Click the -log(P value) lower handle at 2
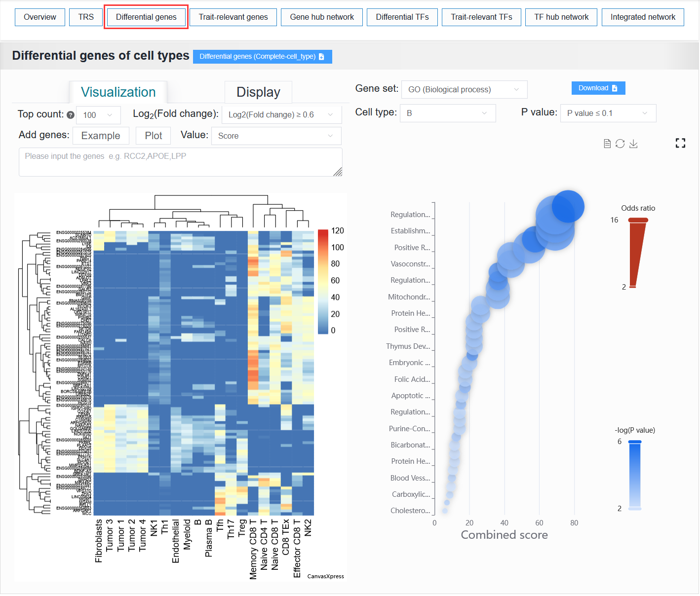Screen dimensions: 700x596 (x=635, y=509)
